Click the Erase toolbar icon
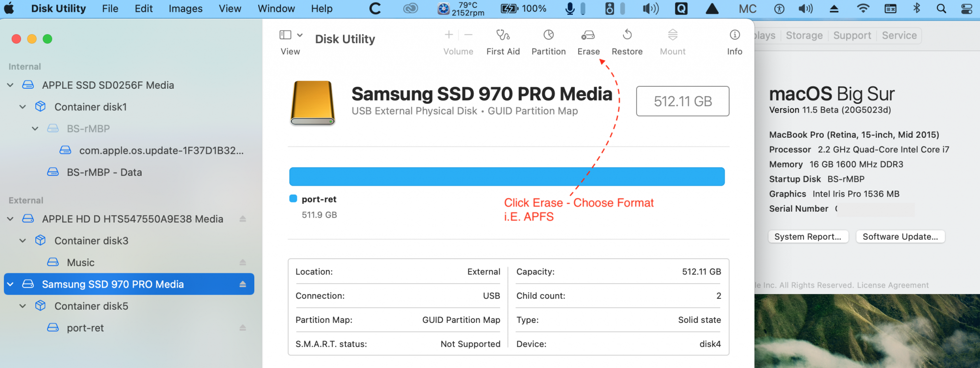Viewport: 980px width, 368px height. (x=588, y=35)
